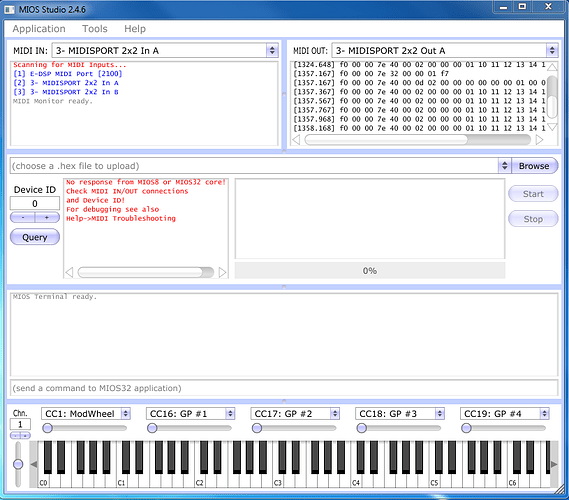This screenshot has height=500, width=569.
Task: Click the MIOS32 command input field
Action: click(x=284, y=388)
